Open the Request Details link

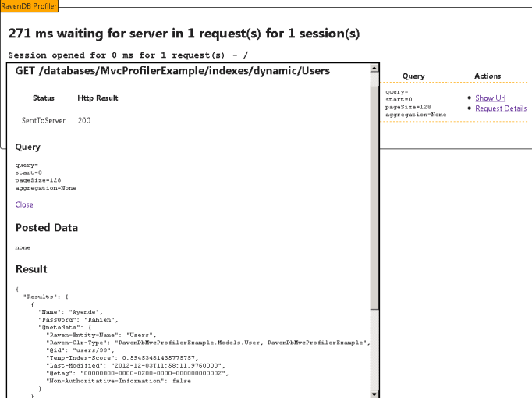(501, 108)
